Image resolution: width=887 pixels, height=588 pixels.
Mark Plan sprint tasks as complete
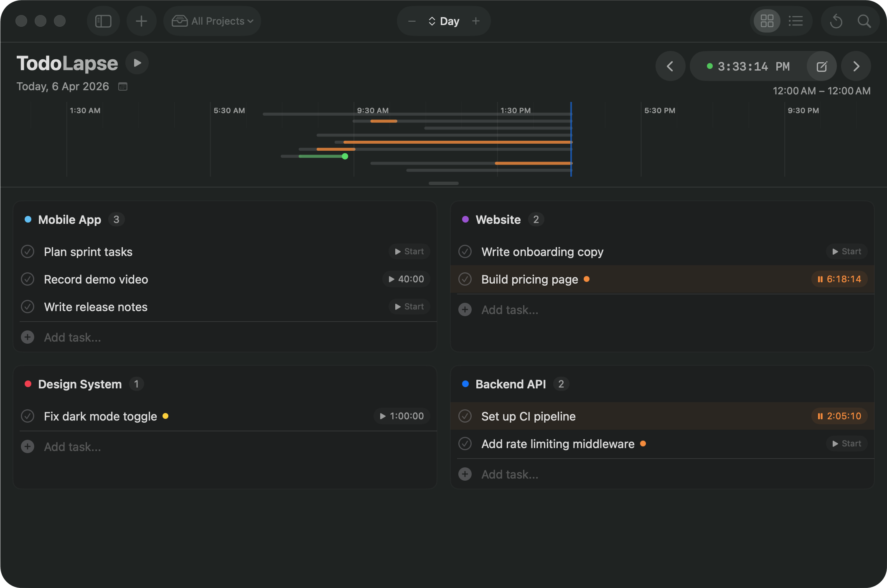28,252
